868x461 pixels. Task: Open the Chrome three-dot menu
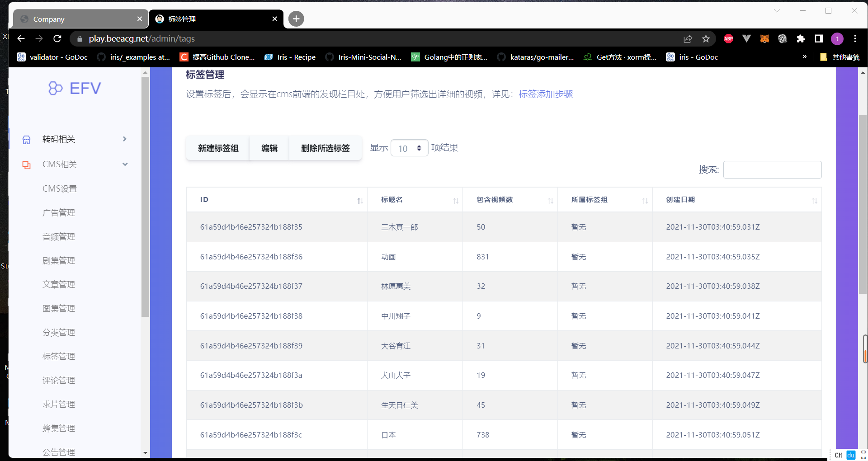click(x=855, y=39)
